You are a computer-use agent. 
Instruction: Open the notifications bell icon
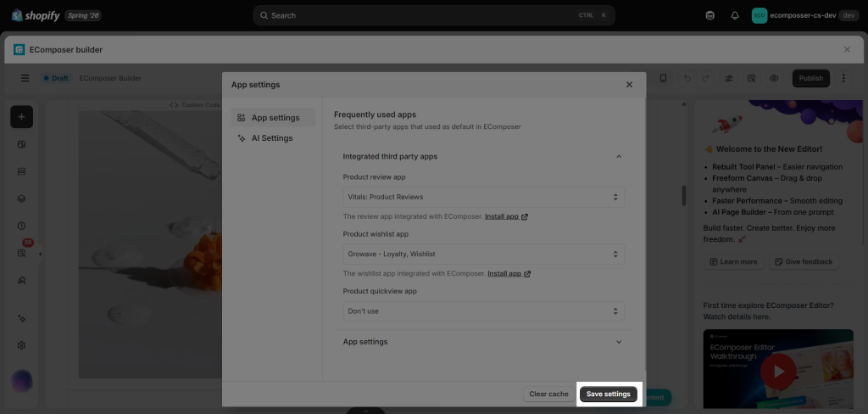(735, 15)
